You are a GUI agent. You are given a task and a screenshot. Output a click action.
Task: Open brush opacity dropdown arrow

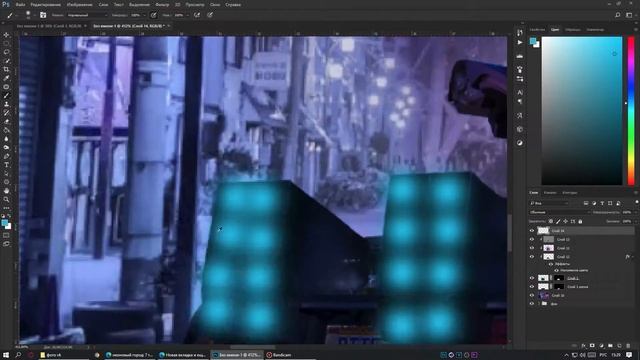point(143,15)
